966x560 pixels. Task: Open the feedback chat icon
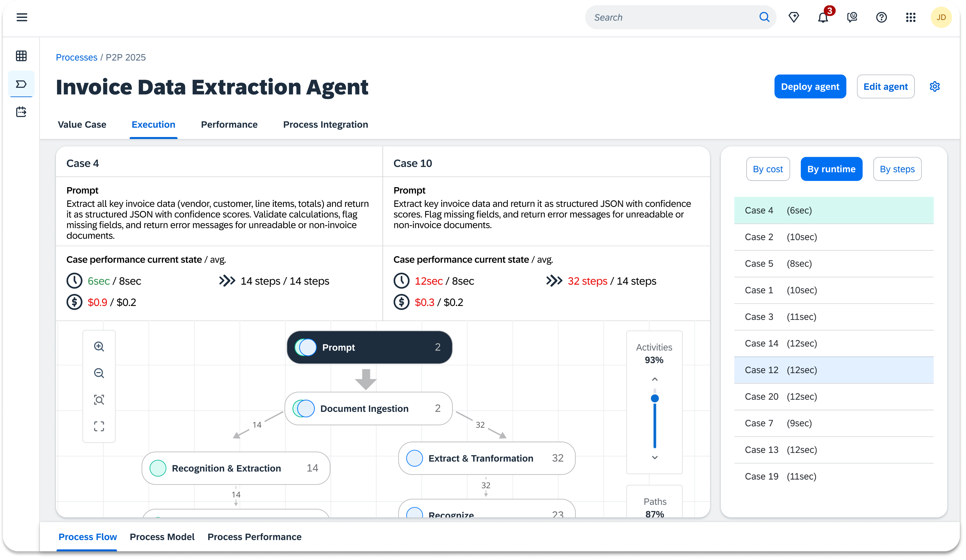coord(852,18)
